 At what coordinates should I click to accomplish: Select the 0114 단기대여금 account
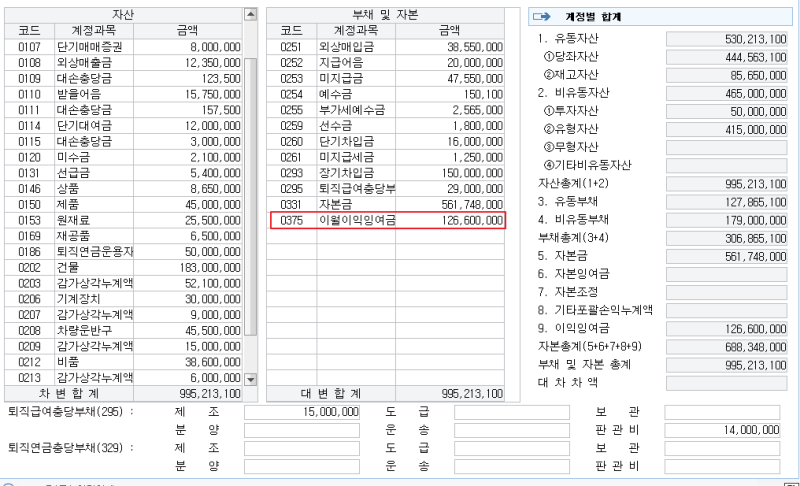123,126
